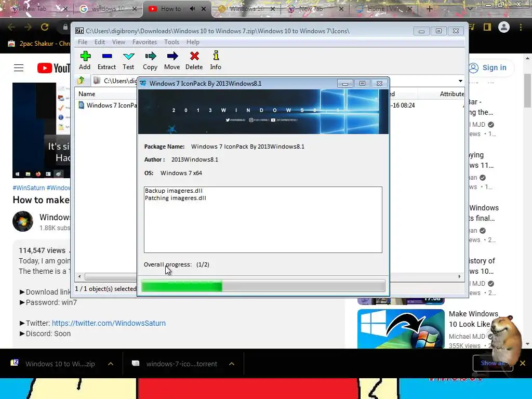The image size is (532, 399).
Task: Close the Chrome downloads bar
Action: click(523, 363)
